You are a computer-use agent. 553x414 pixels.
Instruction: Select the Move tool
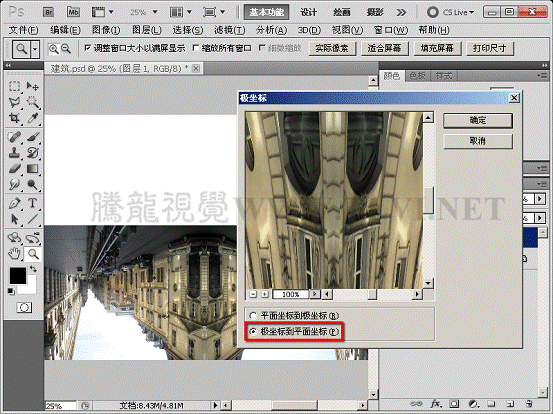point(32,86)
